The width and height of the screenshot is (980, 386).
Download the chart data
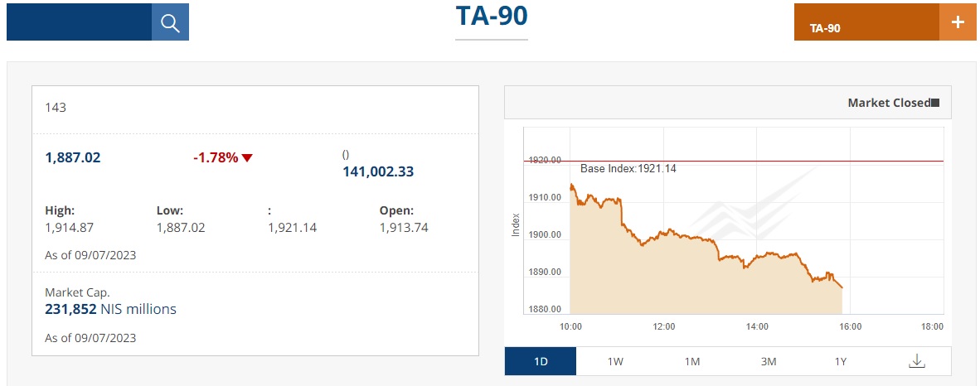(916, 361)
